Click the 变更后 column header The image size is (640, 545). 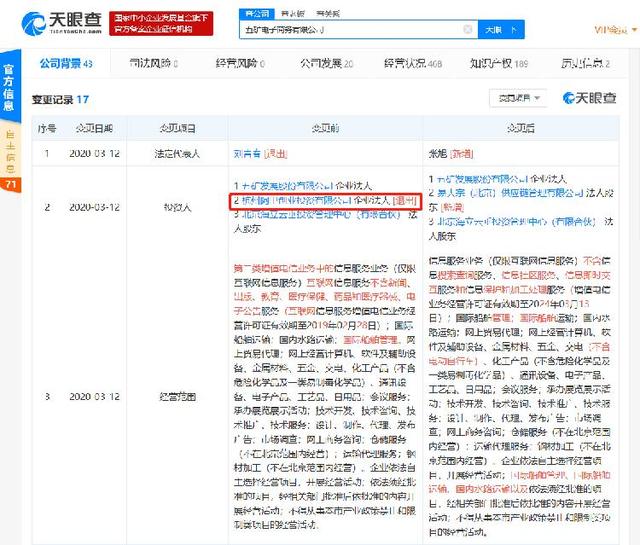coord(521,129)
